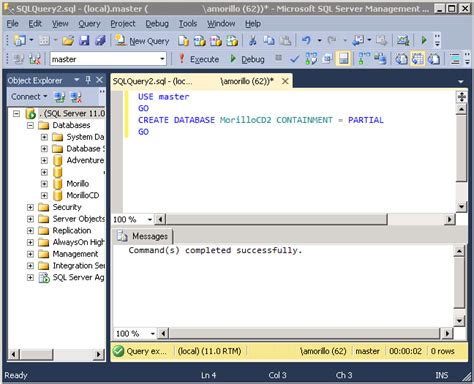
Task: Click the Cut scissors icon
Action: tap(253, 41)
